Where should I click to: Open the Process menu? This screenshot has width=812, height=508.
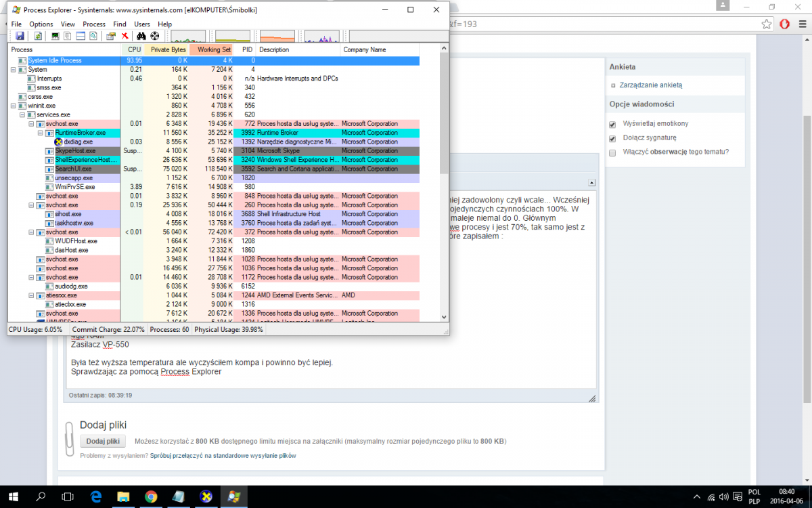(x=94, y=24)
